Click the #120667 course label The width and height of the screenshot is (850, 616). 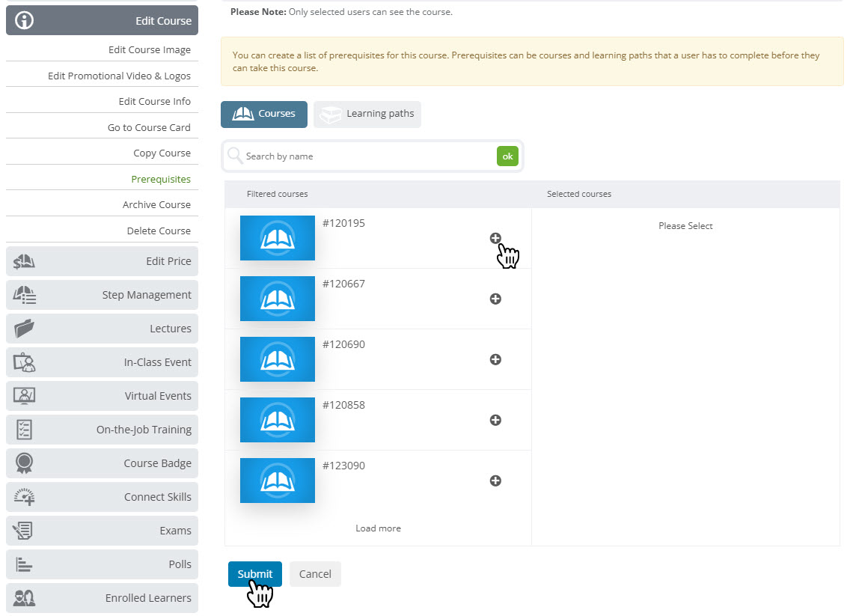coord(343,284)
